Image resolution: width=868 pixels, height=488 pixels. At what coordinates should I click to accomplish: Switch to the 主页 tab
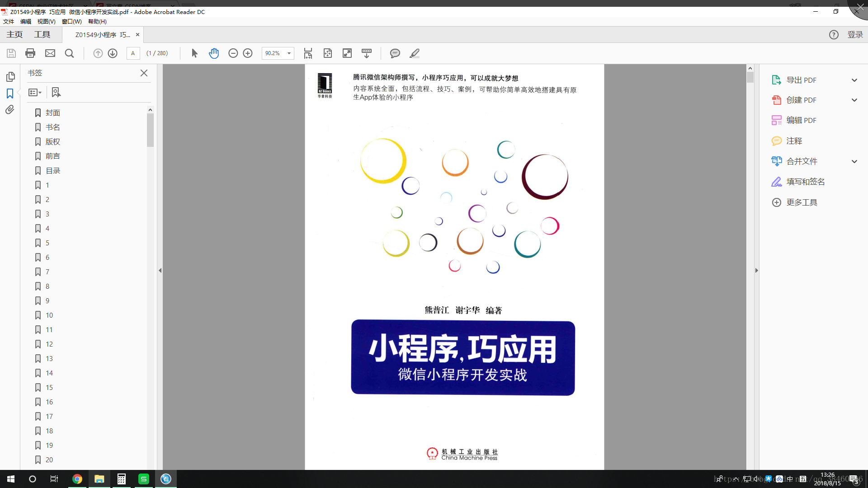point(14,35)
